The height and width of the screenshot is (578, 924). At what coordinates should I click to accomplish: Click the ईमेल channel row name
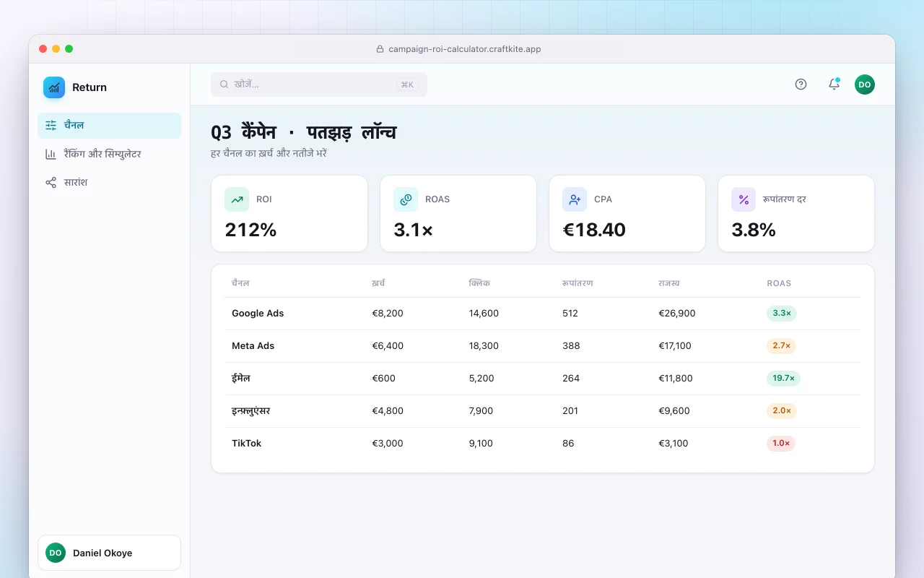coord(241,379)
